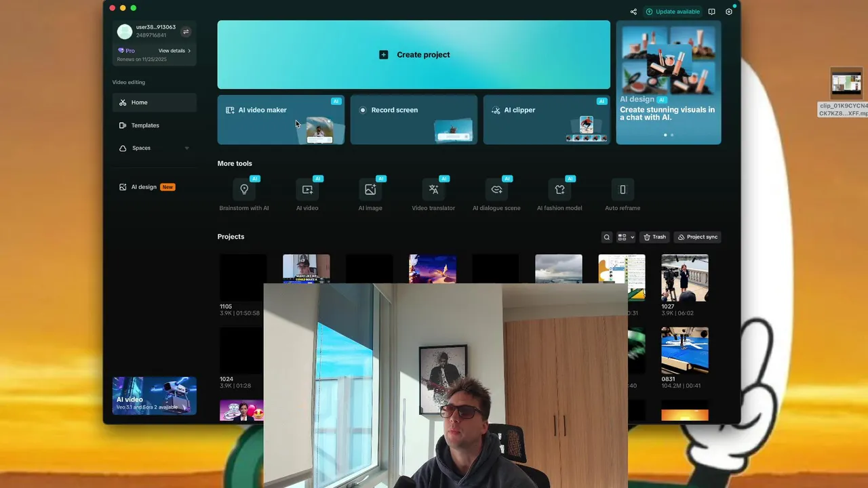
Task: Open the project view layout dropdown
Action: 626,237
